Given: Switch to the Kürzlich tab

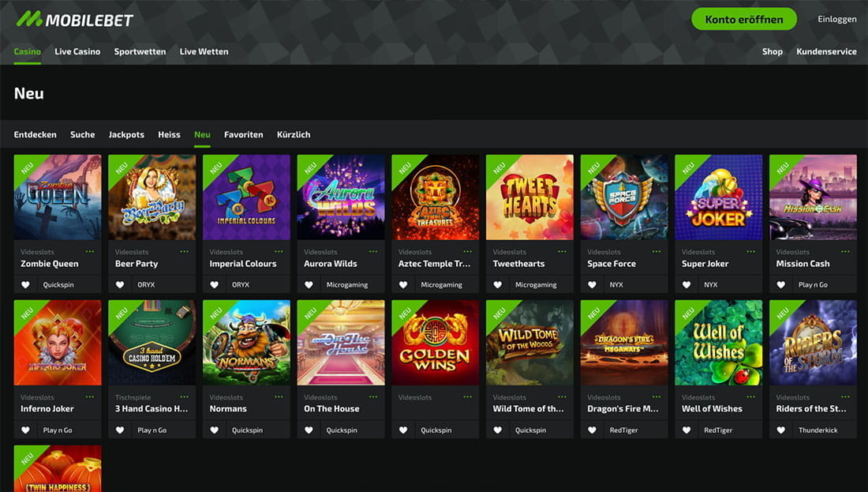Looking at the screenshot, I should (294, 134).
